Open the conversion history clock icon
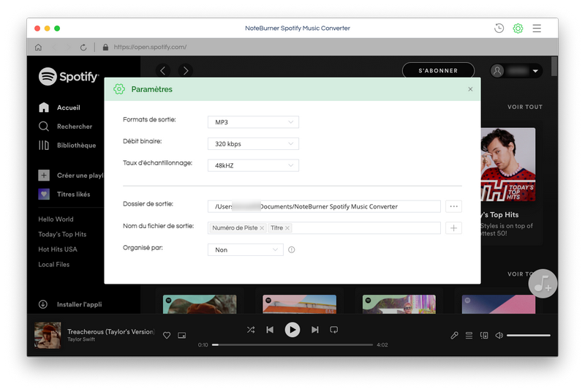 tap(499, 29)
